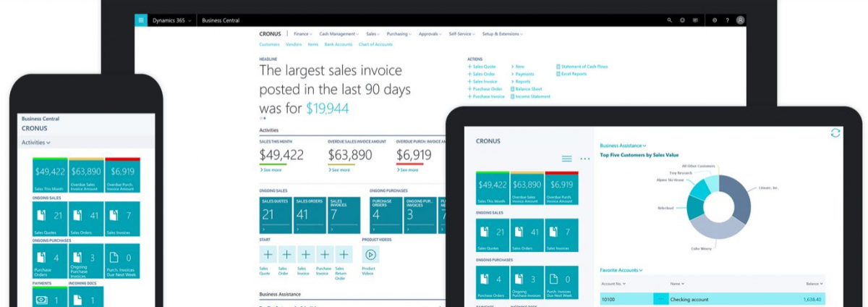Open Excel Reports action
The height and width of the screenshot is (307, 868).
pos(571,74)
